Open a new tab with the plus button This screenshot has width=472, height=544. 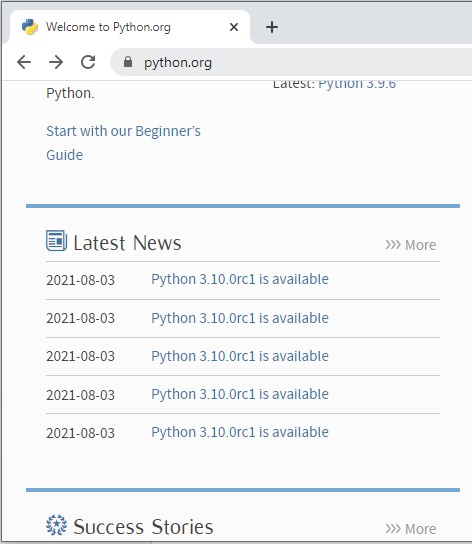coord(272,27)
